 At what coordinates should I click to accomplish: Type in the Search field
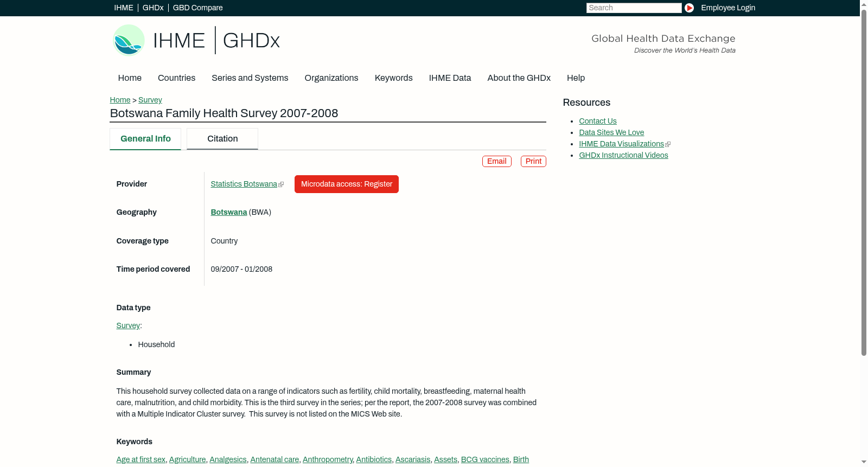[x=634, y=8]
